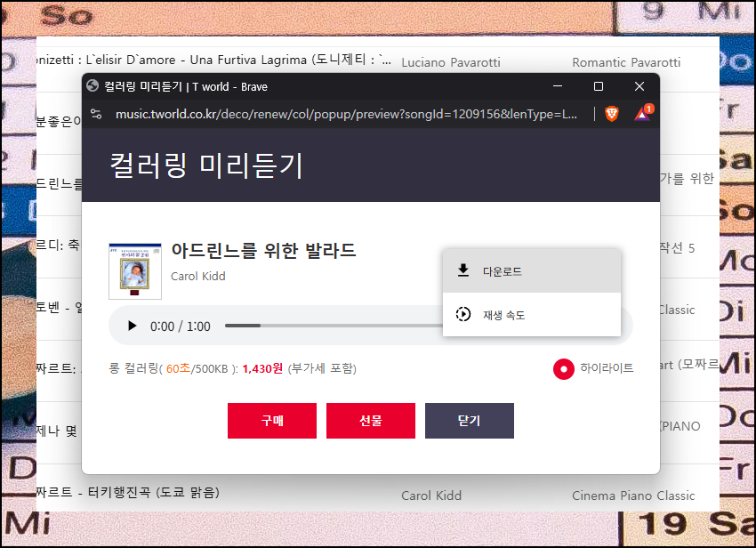This screenshot has height=548, width=756.
Task: Click the Brave Shields lion icon
Action: tap(611, 114)
